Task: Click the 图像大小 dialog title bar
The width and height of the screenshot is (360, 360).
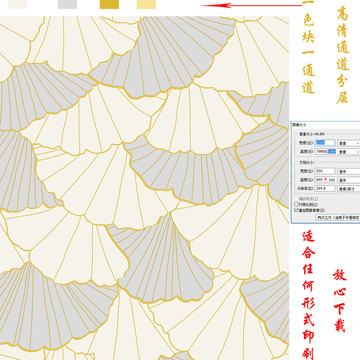Action: click(326, 124)
